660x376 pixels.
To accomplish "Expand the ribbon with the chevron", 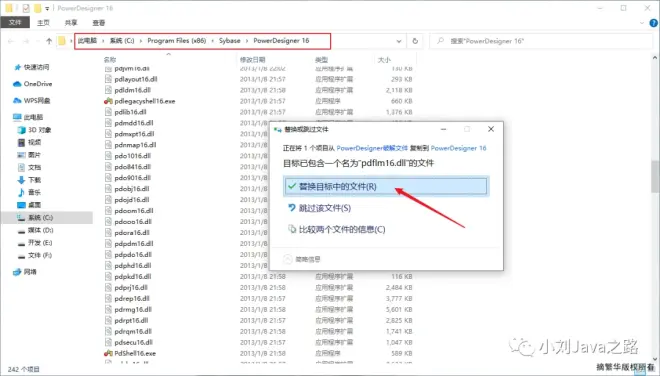I will coord(641,23).
